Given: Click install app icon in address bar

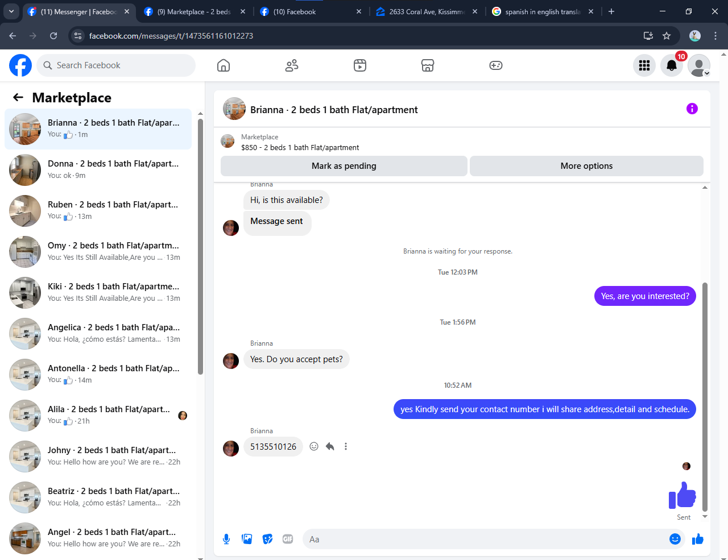Looking at the screenshot, I should coord(648,36).
